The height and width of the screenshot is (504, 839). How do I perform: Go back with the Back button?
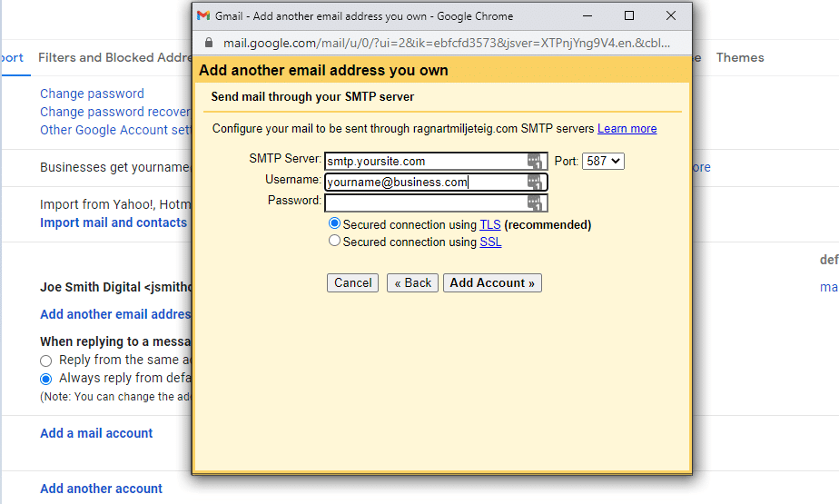tap(412, 283)
